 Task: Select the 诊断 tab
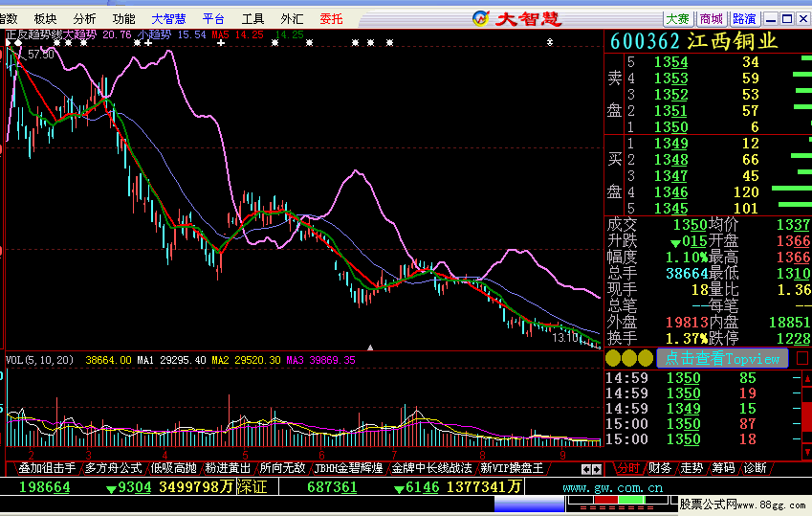click(x=755, y=468)
